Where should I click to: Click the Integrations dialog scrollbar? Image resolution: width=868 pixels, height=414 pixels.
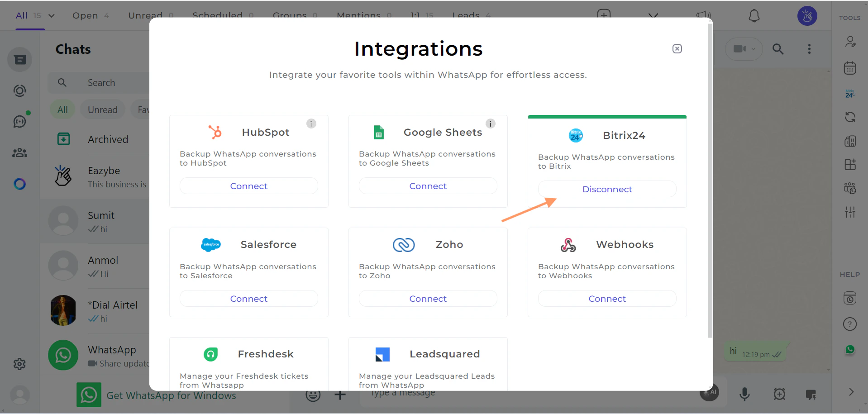coord(710,181)
